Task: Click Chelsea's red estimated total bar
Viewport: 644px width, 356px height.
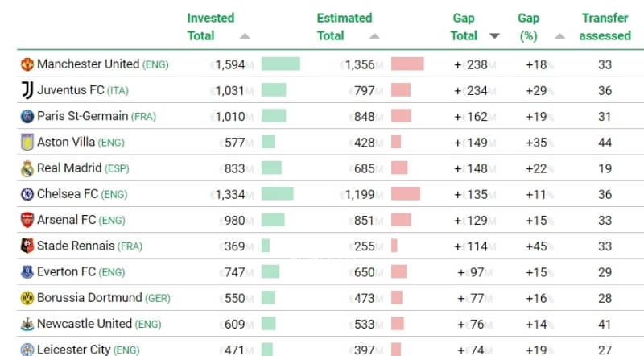Action: coord(406,194)
